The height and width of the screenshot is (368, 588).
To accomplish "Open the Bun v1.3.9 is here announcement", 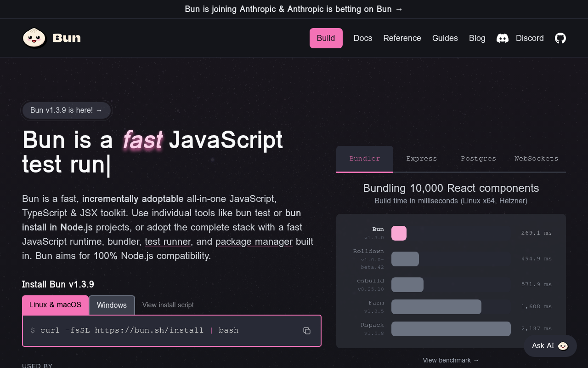I will coord(66,110).
